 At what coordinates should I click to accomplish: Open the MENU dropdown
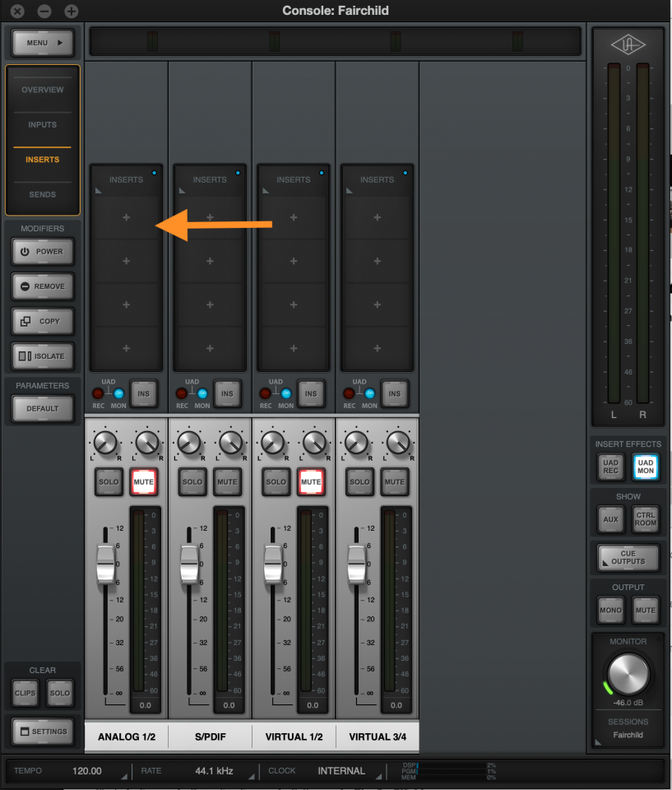(x=43, y=43)
